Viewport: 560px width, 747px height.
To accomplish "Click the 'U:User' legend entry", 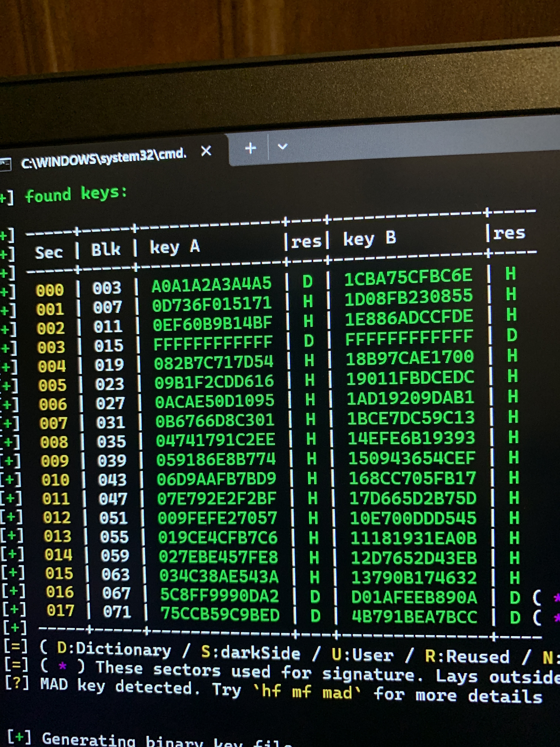I will tap(363, 655).
